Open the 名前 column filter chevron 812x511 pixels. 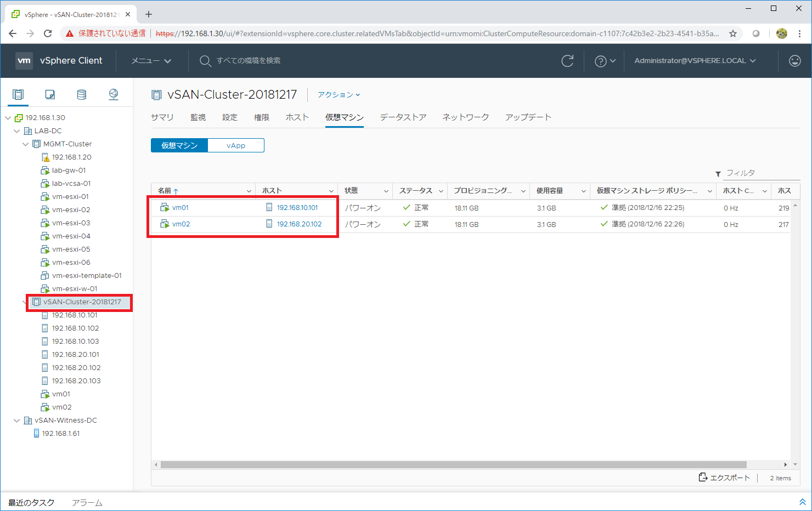coord(249,191)
